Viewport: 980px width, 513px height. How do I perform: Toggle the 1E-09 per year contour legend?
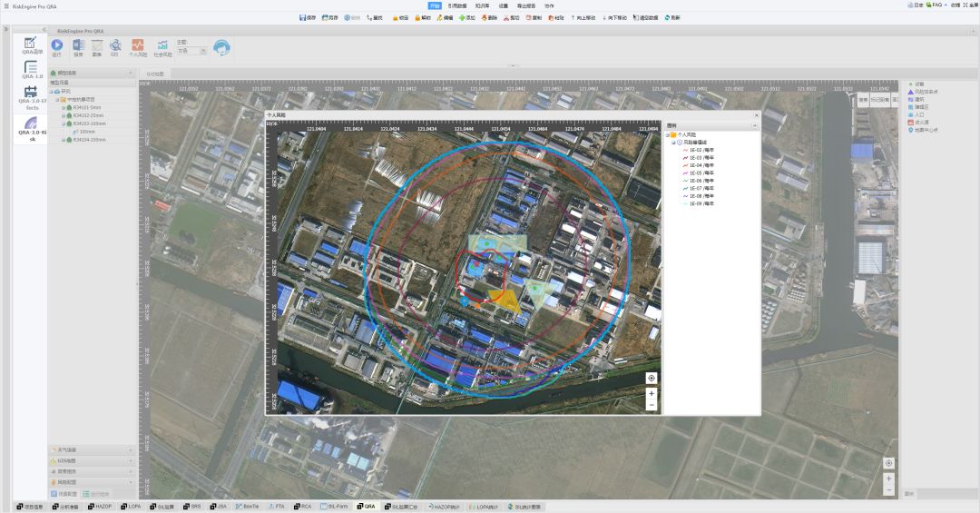(x=701, y=203)
